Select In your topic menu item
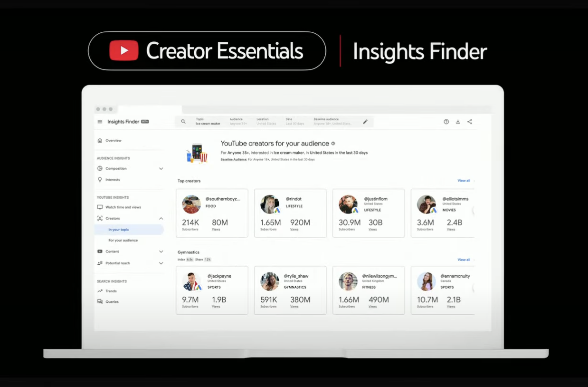The width and height of the screenshot is (588, 387). coord(129,230)
